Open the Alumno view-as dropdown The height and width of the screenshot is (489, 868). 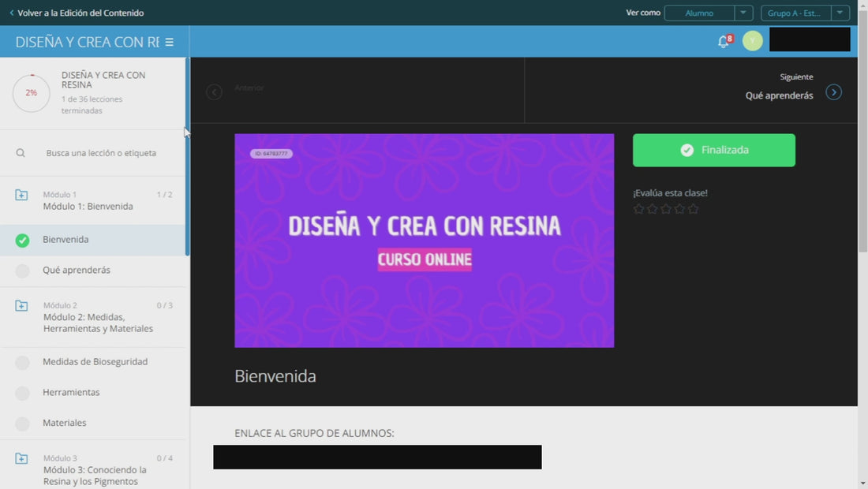(700, 13)
